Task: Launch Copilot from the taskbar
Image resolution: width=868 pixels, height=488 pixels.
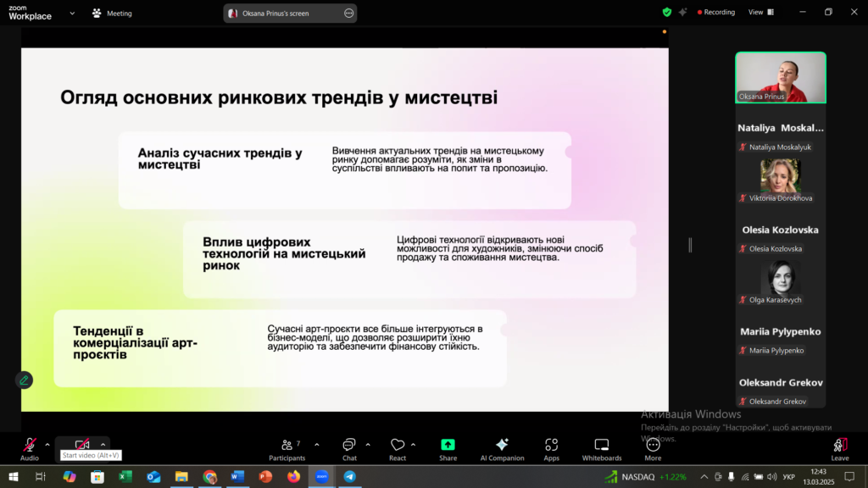Action: click(70, 476)
